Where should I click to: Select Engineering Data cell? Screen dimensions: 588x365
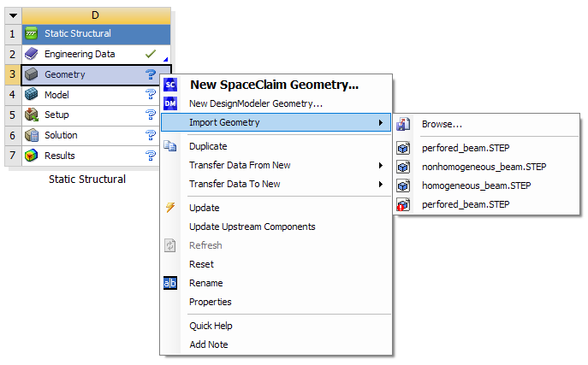coord(96,54)
